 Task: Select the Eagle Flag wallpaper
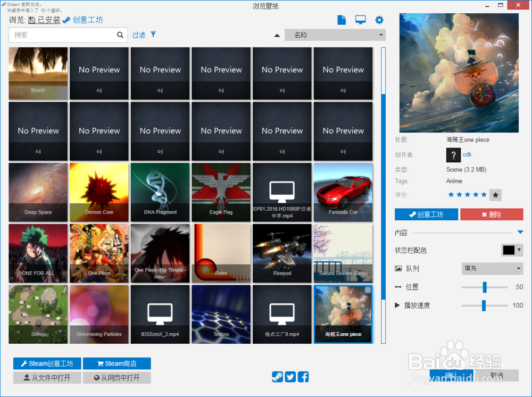221,192
